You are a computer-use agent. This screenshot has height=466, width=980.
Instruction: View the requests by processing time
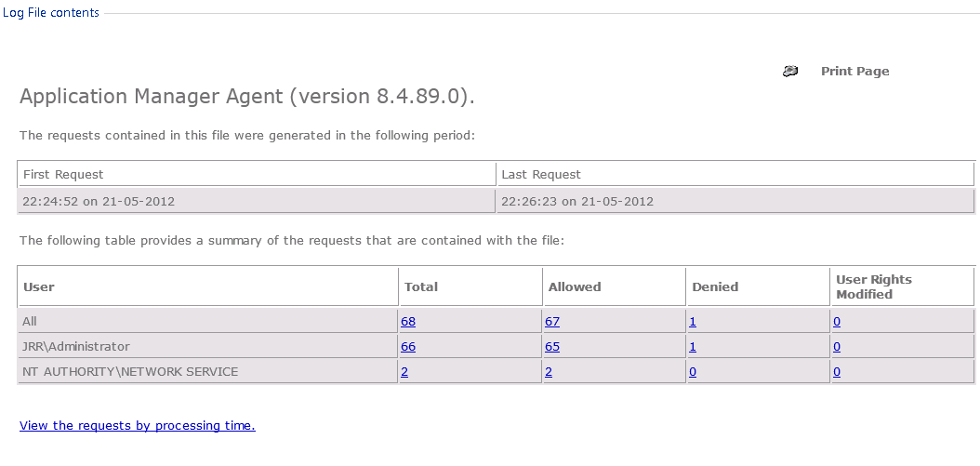tap(137, 426)
